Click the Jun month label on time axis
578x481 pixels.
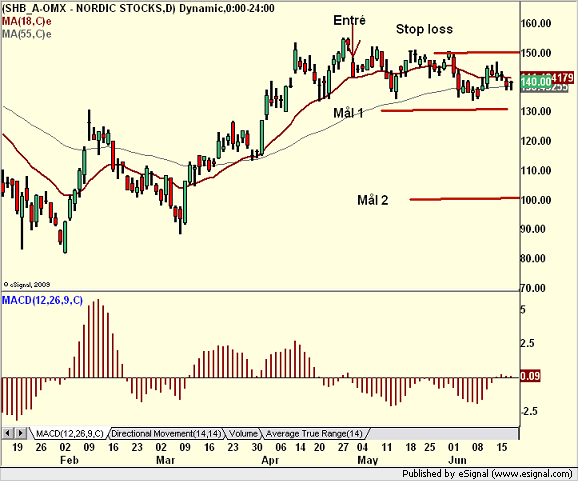tap(457, 460)
